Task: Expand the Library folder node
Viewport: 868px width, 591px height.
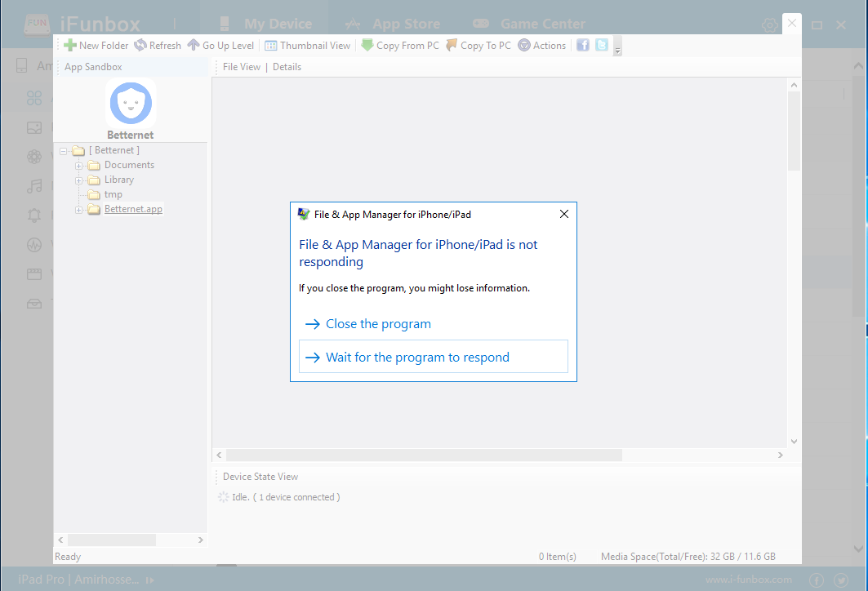Action: tap(78, 180)
